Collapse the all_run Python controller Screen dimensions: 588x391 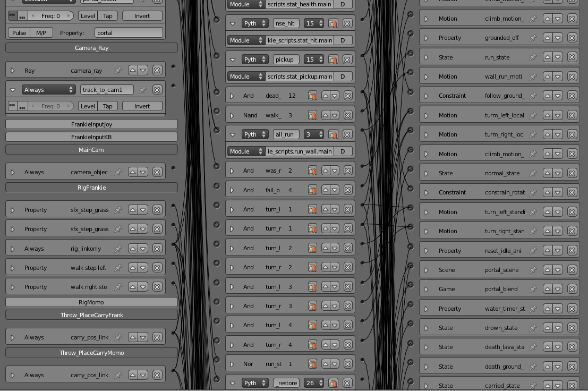click(x=233, y=134)
